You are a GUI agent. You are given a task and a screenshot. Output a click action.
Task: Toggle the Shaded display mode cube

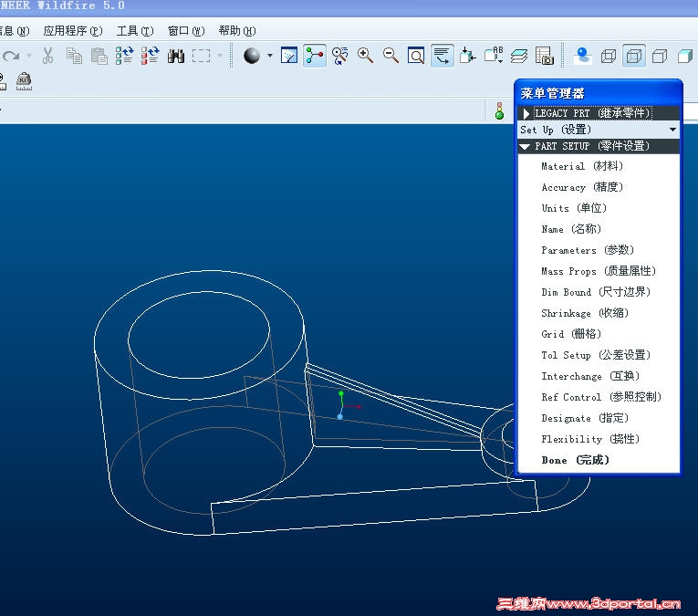click(684, 56)
